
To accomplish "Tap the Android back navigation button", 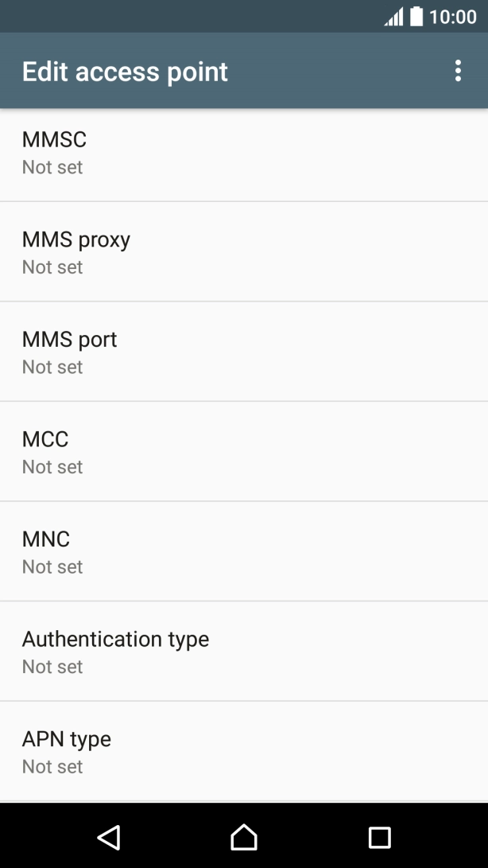I will coord(108,836).
